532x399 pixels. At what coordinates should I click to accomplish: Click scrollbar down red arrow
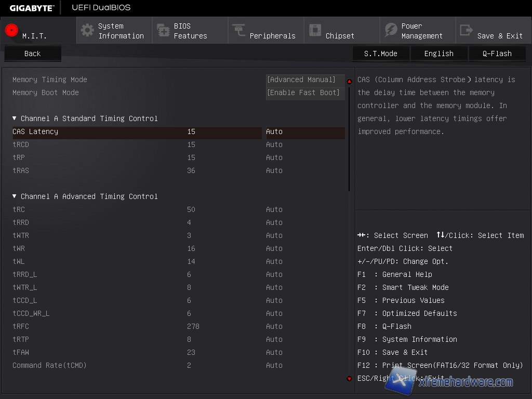coord(349,379)
